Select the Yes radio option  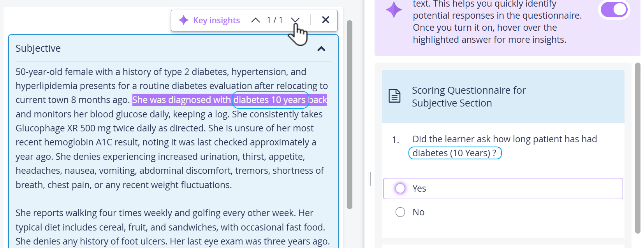[400, 189]
